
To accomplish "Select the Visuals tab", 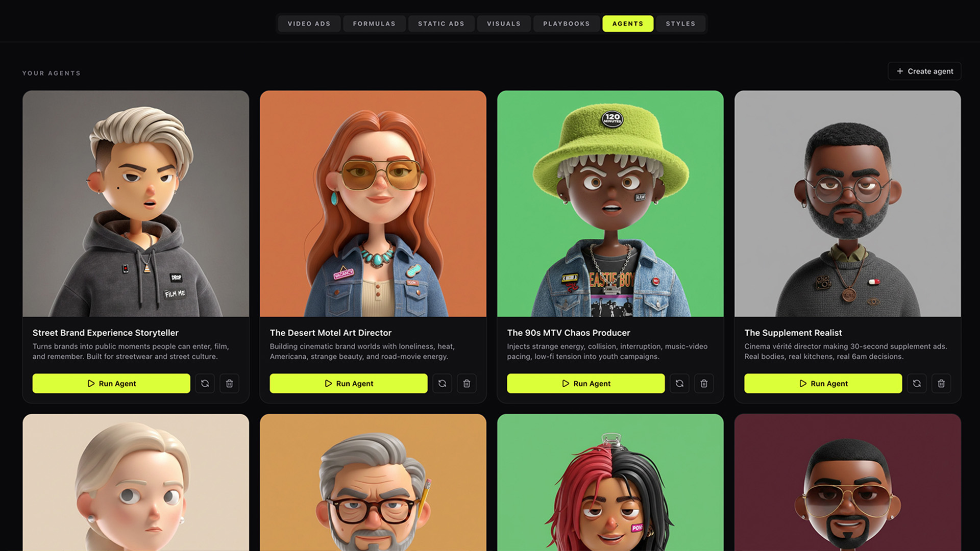I will 504,23.
